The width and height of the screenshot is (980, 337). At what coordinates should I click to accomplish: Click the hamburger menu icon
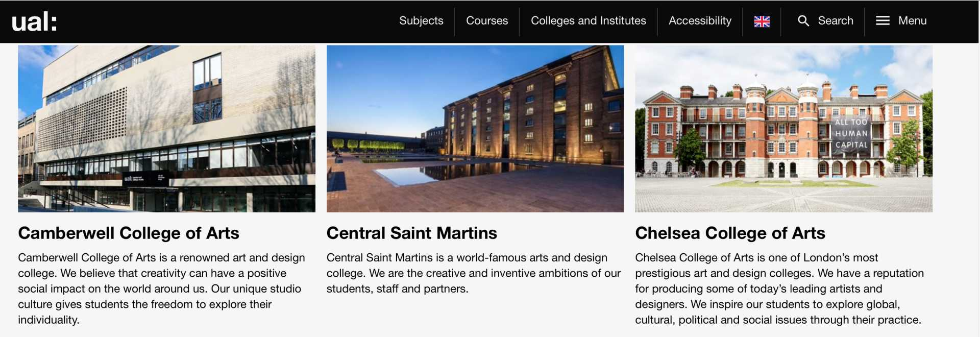point(883,21)
